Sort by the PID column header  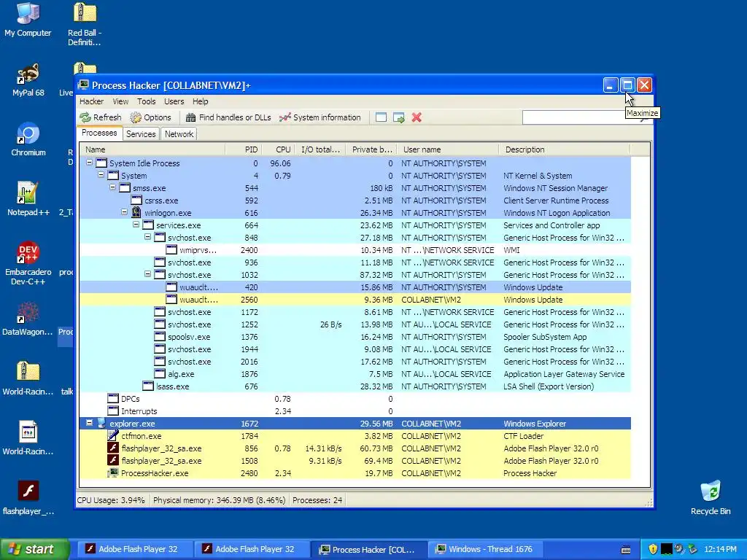[x=244, y=149]
